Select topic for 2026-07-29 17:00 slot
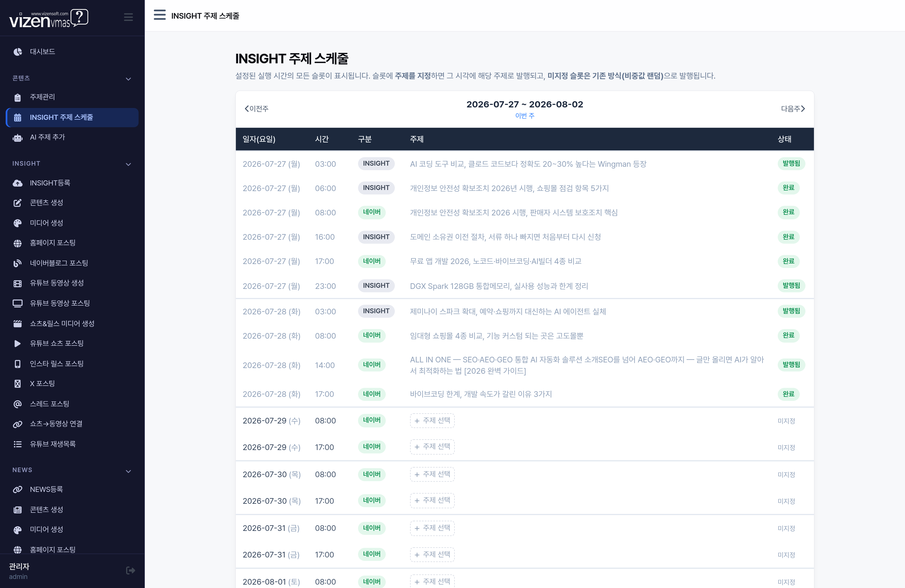Screen dimensions: 905x588 432,447
